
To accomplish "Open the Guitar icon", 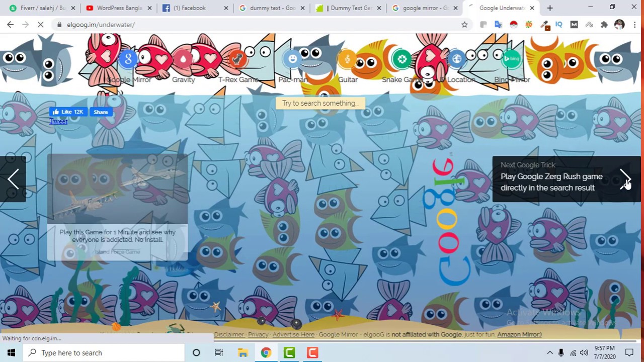I will point(348,59).
